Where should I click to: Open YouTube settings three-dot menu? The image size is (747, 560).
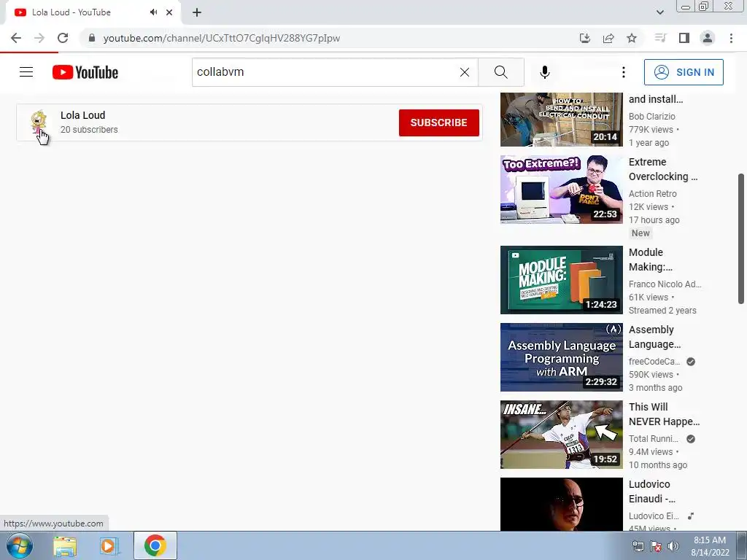coord(623,72)
